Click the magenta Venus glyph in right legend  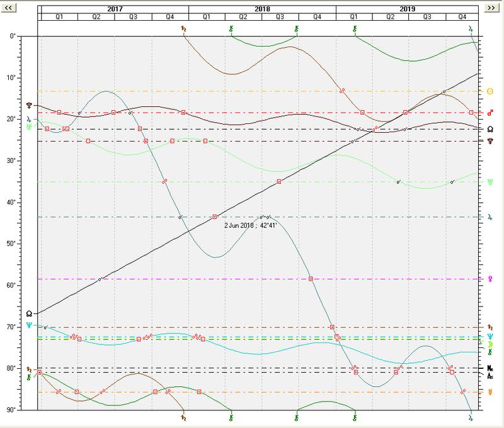click(490, 279)
